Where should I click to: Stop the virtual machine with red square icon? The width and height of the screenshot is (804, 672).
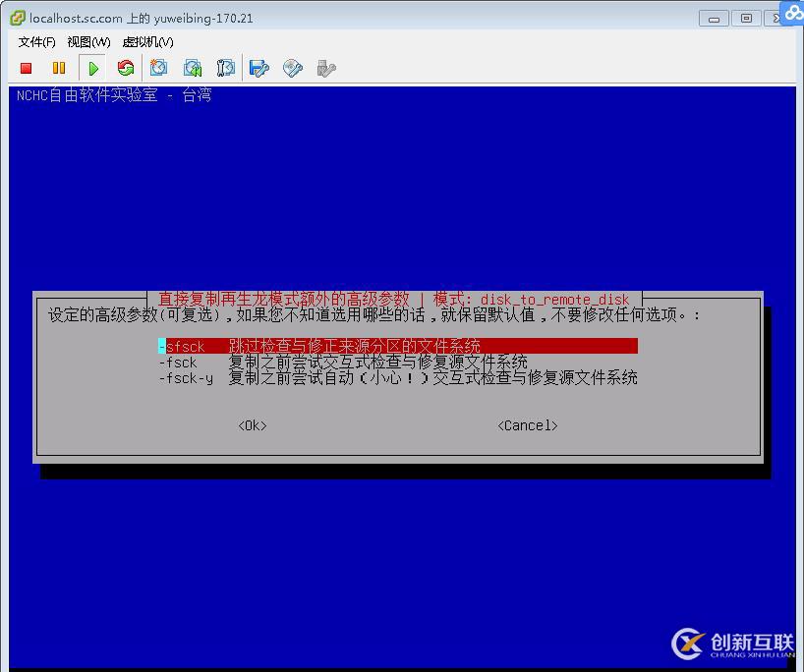[25, 68]
